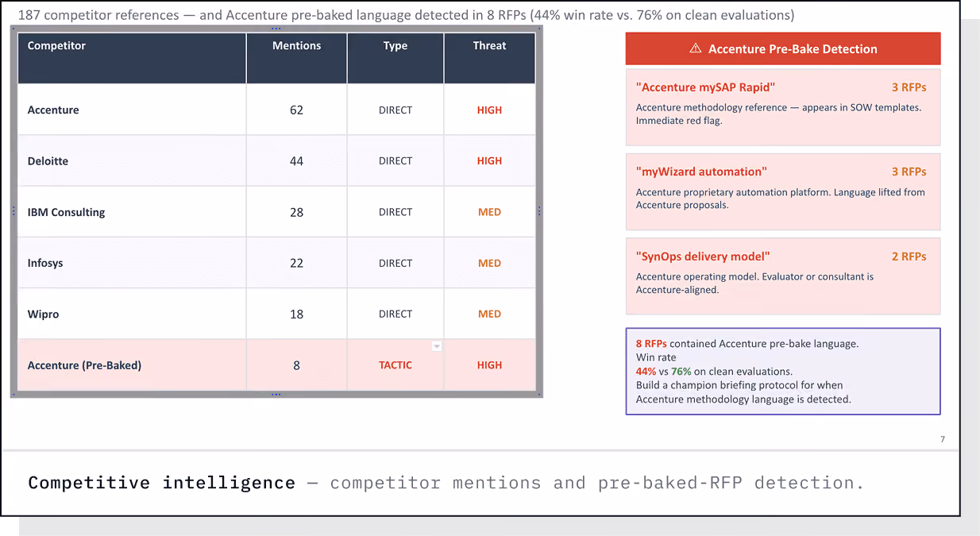Click the 3 RFPs count on the mySAP Rapid card
The width and height of the screenshot is (980, 536).
point(909,87)
